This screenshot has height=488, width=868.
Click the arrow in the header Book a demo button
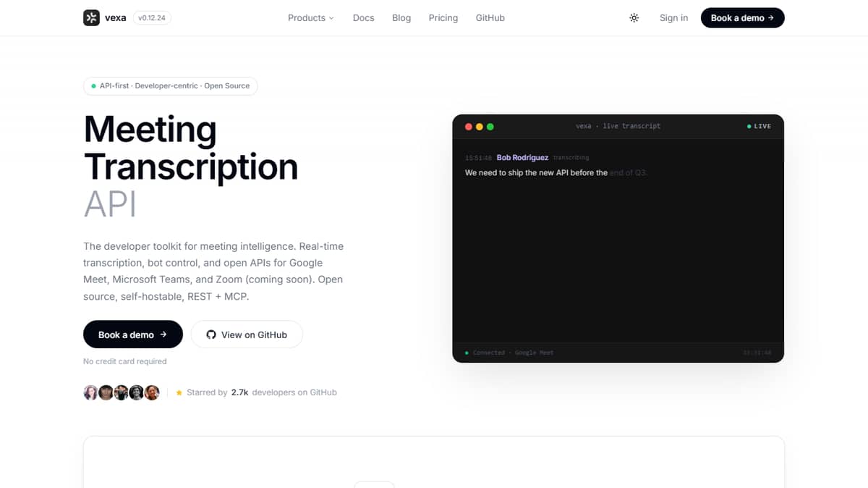pyautogui.click(x=771, y=18)
